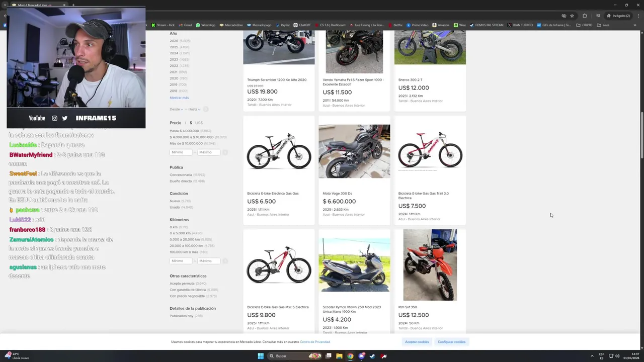This screenshot has height=362, width=644.
Task: Click the Configurar cookies button
Action: (x=452, y=342)
